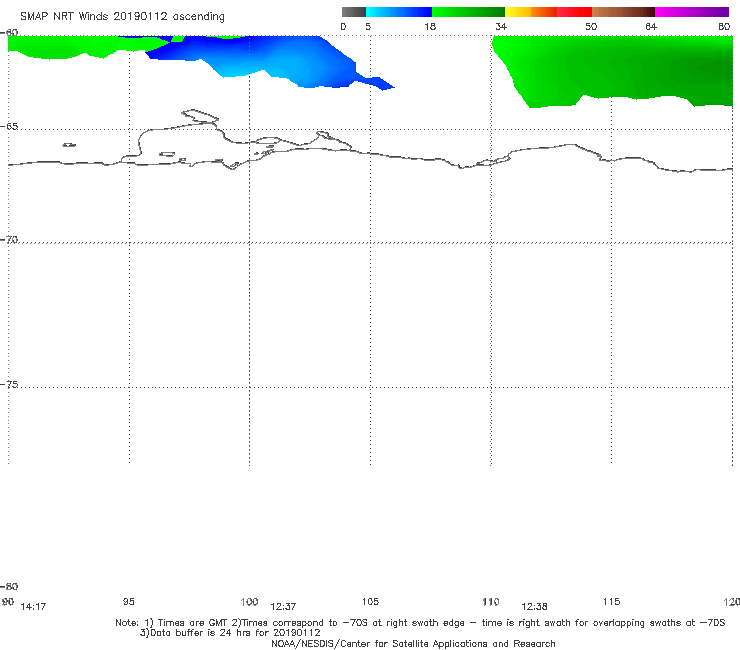Click the blue low-wind swath area on map
This screenshot has width=740, height=650.
click(278, 59)
